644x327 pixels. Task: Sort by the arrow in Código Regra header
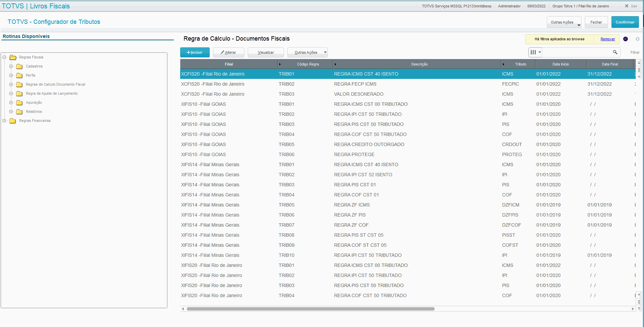coord(280,64)
